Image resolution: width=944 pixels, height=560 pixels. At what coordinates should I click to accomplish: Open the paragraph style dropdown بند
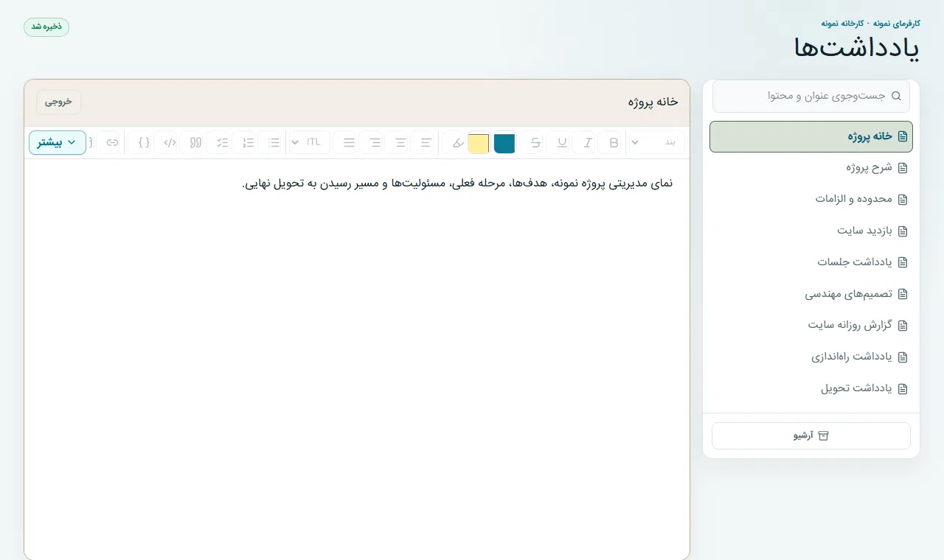tap(656, 142)
